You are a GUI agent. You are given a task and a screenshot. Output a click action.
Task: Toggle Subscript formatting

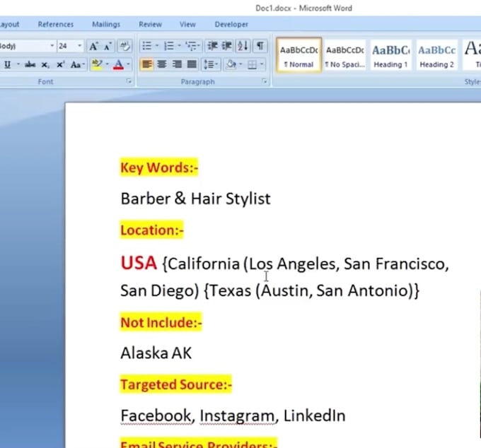45,65
